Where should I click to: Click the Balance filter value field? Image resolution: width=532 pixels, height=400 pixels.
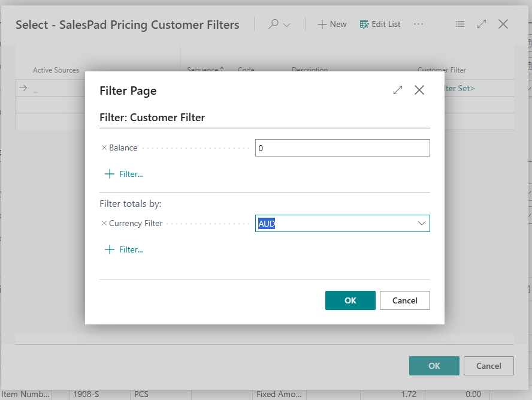[x=342, y=148]
